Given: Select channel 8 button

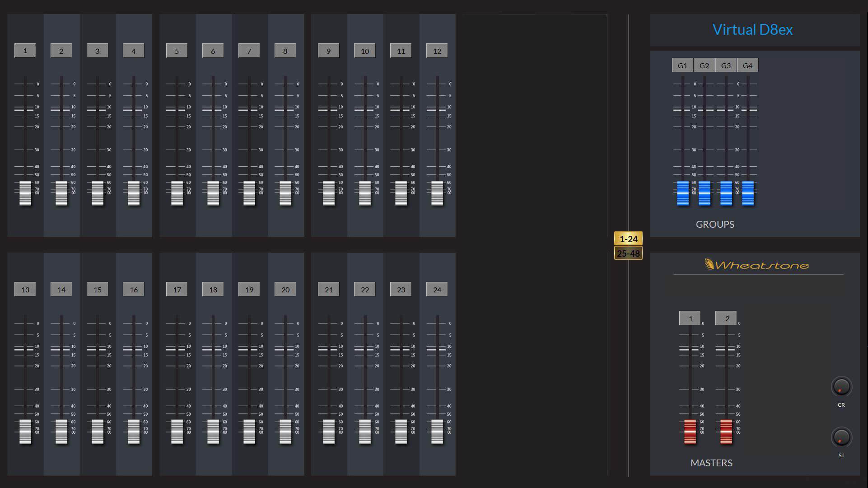Looking at the screenshot, I should coord(285,51).
